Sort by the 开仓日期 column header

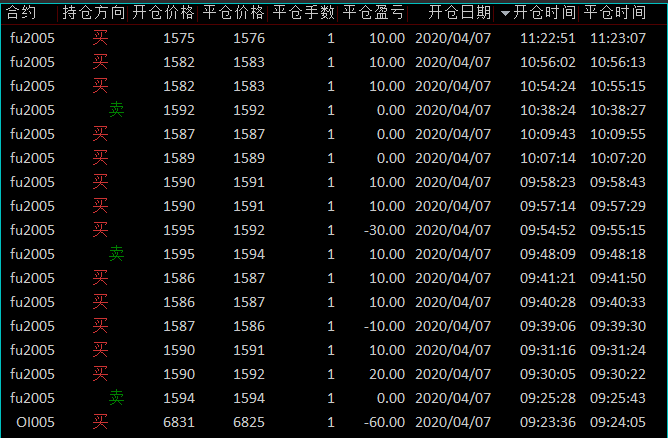(x=459, y=13)
